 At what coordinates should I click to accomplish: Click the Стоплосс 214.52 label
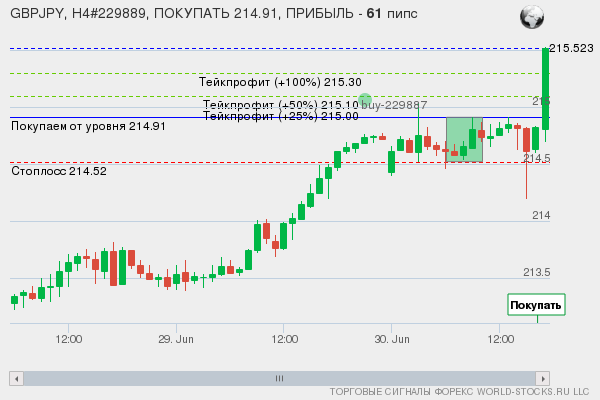(59, 171)
